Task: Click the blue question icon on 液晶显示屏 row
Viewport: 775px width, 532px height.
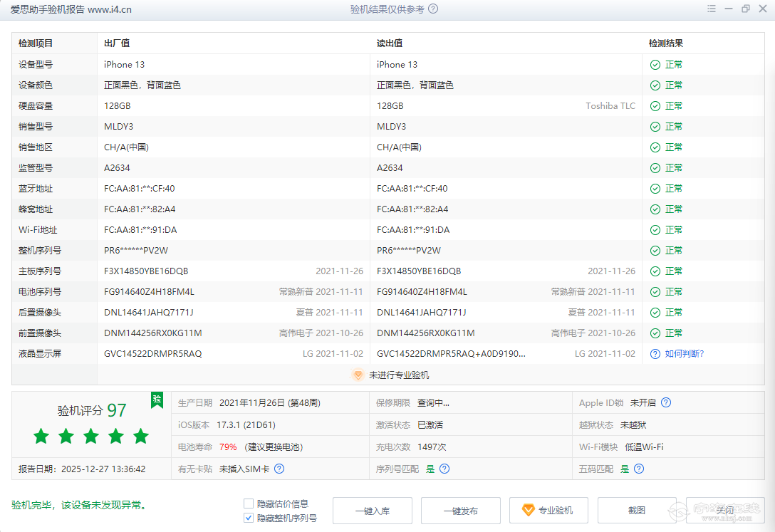Action: (655, 353)
